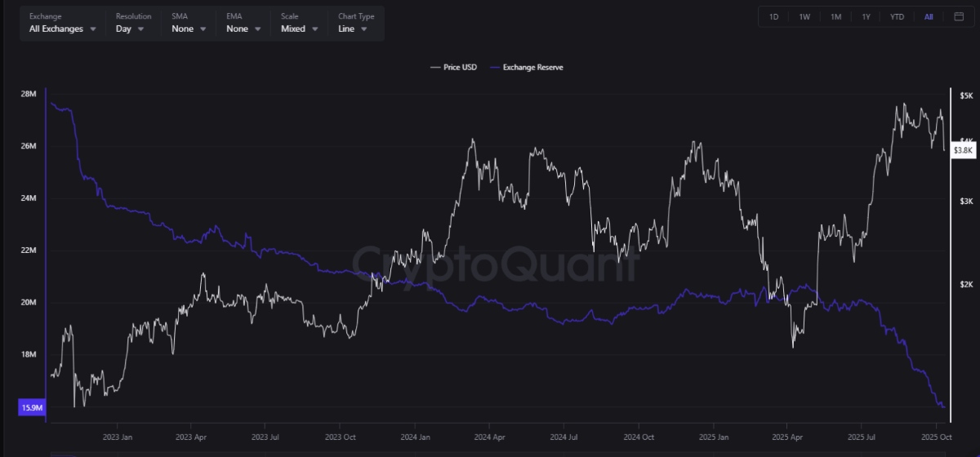Select the All time range

pos(929,16)
